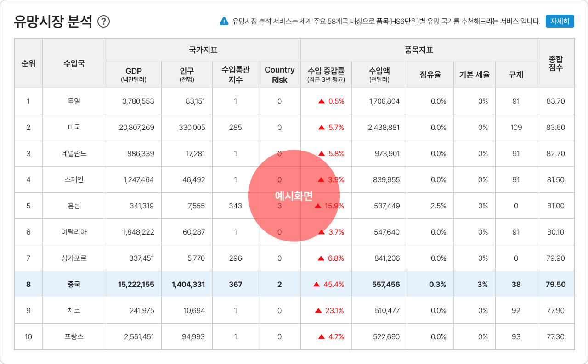Click the population value 330,005

tap(192, 127)
